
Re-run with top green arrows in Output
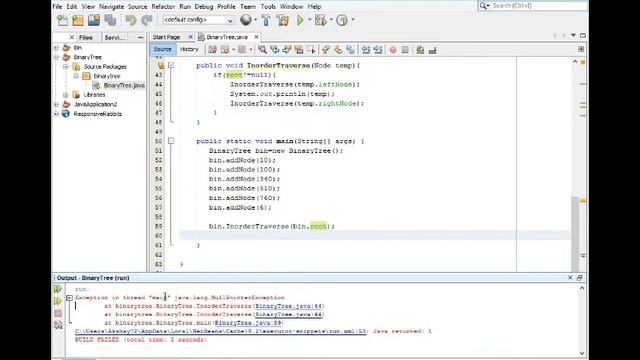pos(58,289)
